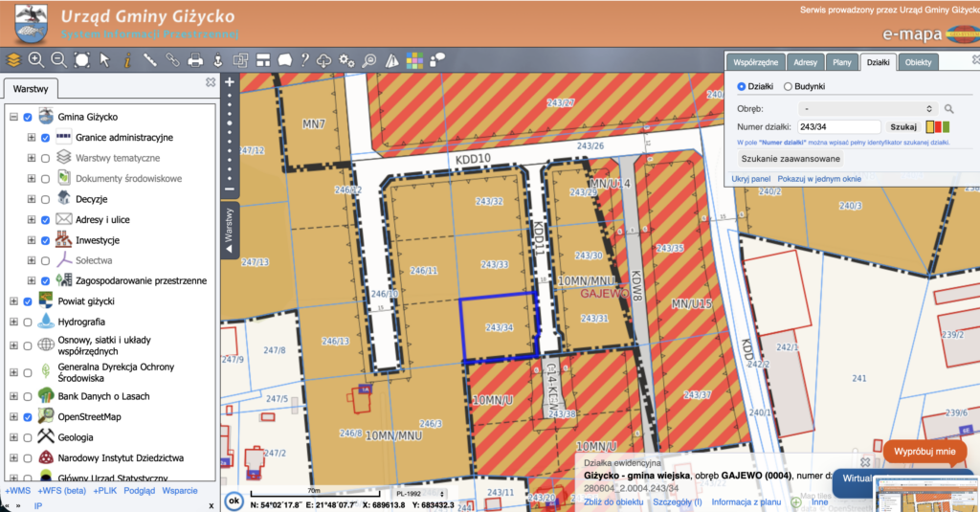Select the polygon drawing tool
The width and height of the screenshot is (980, 512).
pos(285,60)
